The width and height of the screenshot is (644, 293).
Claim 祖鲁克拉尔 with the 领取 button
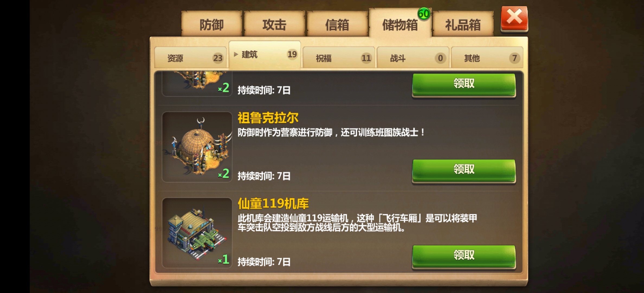pos(464,170)
